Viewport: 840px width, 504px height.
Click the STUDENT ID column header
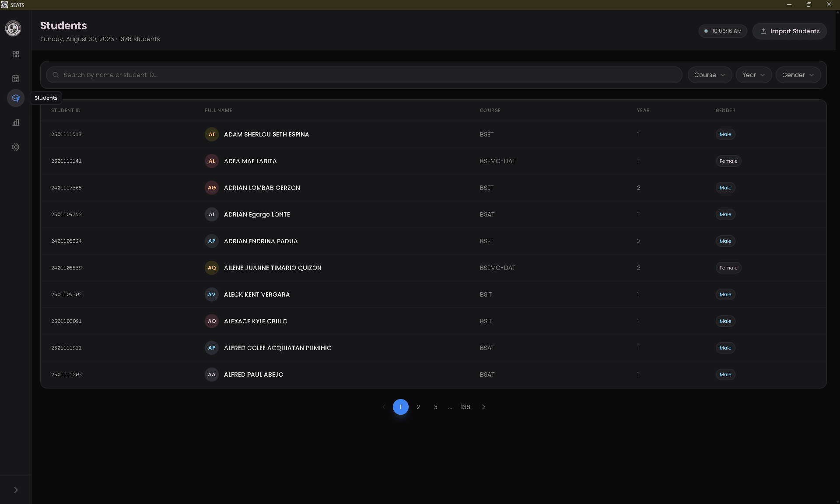click(66, 110)
